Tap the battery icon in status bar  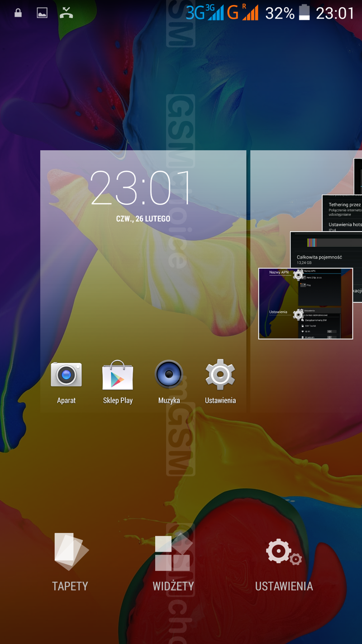[305, 13]
